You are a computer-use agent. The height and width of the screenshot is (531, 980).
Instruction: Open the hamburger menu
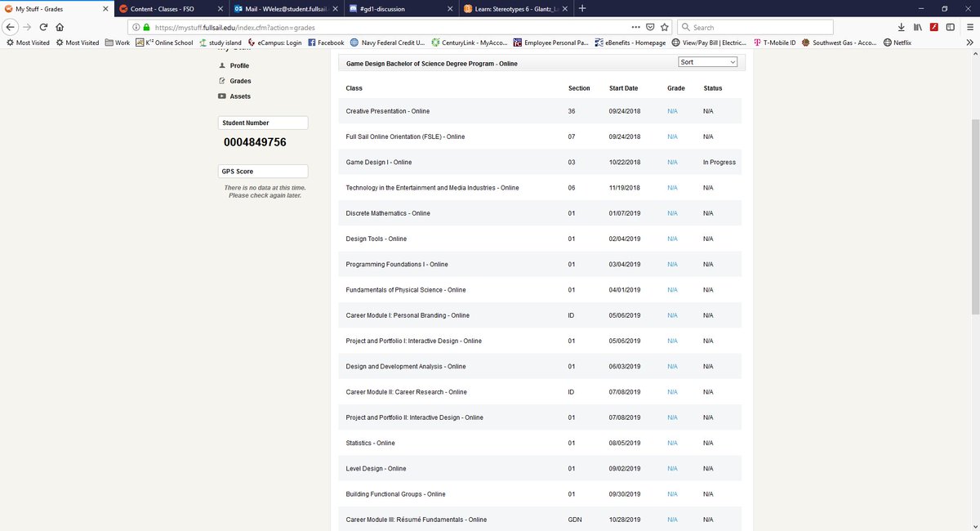970,27
